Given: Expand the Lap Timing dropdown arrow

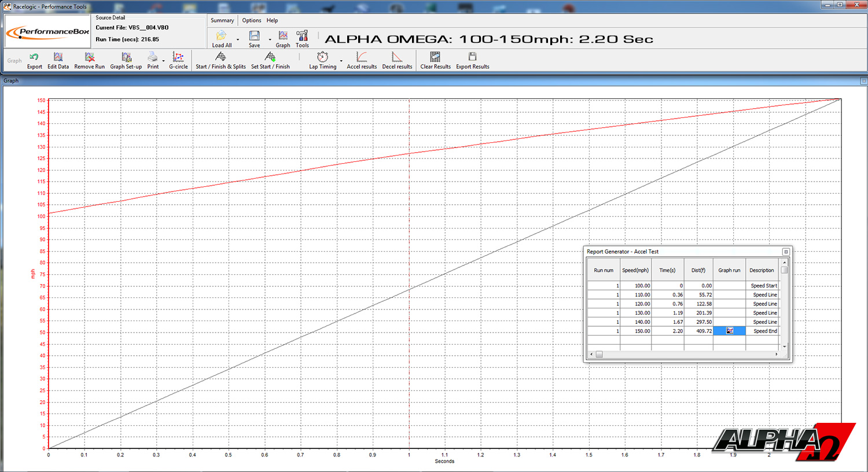Looking at the screenshot, I should click(341, 61).
